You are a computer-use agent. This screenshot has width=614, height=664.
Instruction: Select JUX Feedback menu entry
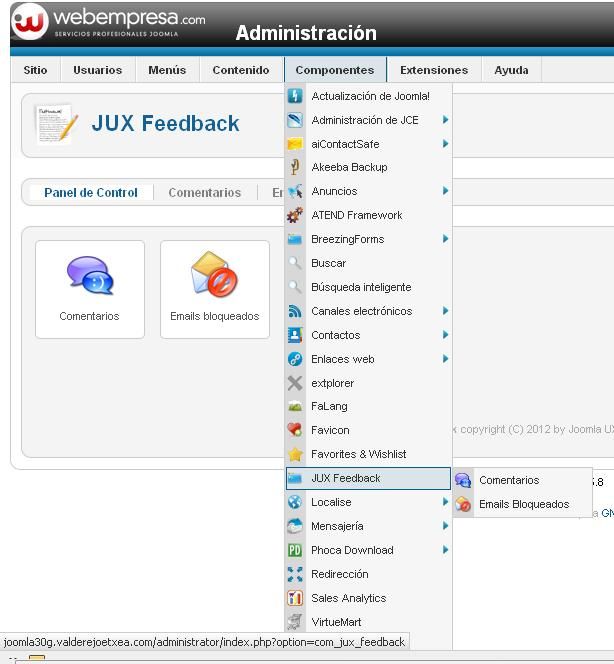pos(368,479)
